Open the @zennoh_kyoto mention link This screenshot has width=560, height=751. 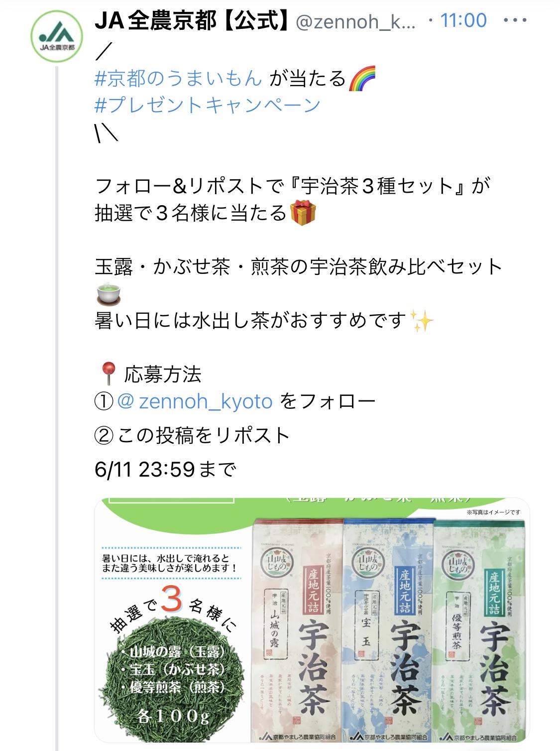pyautogui.click(x=195, y=401)
